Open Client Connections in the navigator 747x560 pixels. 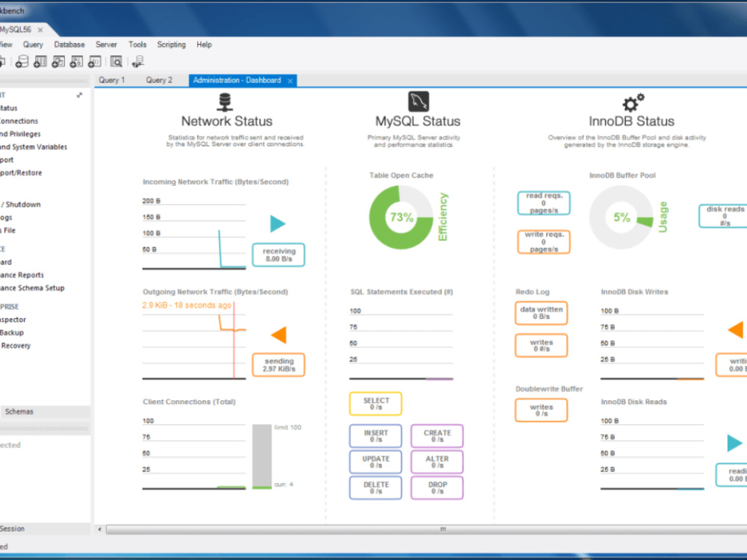[19, 121]
